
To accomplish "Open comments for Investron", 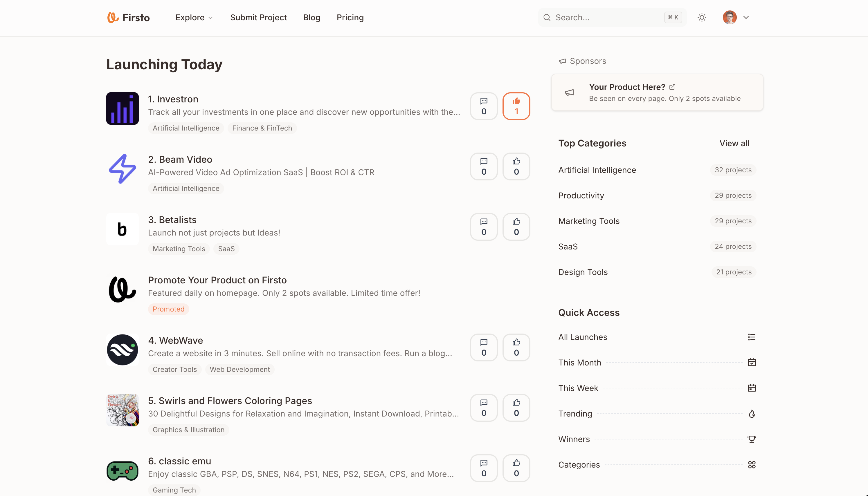I will pos(484,106).
